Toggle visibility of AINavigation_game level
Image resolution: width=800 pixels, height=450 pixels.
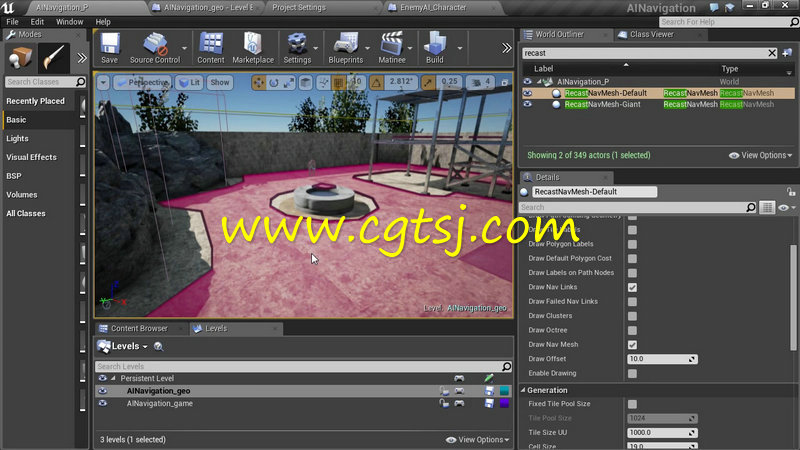(103, 403)
